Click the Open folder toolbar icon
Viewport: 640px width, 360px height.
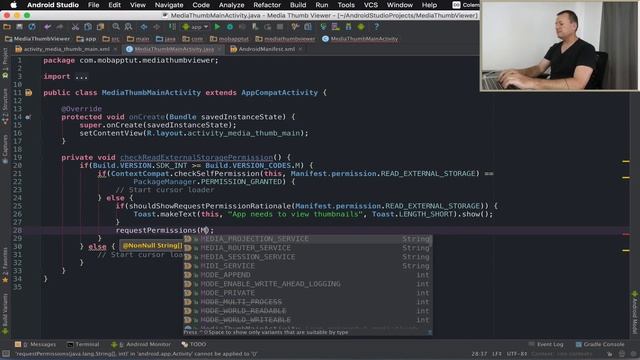pos(7,27)
